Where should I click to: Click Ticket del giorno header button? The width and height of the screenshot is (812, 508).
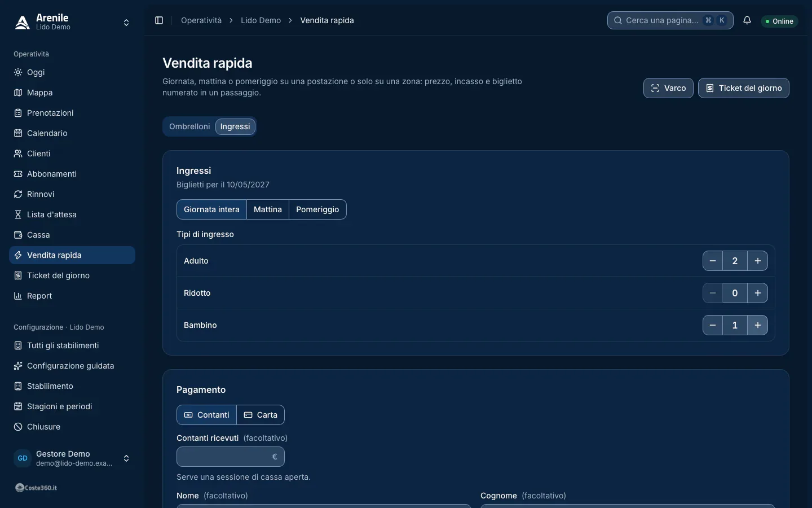pos(744,88)
